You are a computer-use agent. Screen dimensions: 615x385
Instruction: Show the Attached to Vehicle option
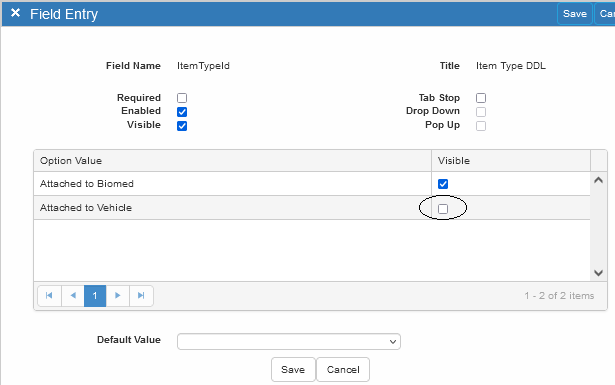[443, 209]
